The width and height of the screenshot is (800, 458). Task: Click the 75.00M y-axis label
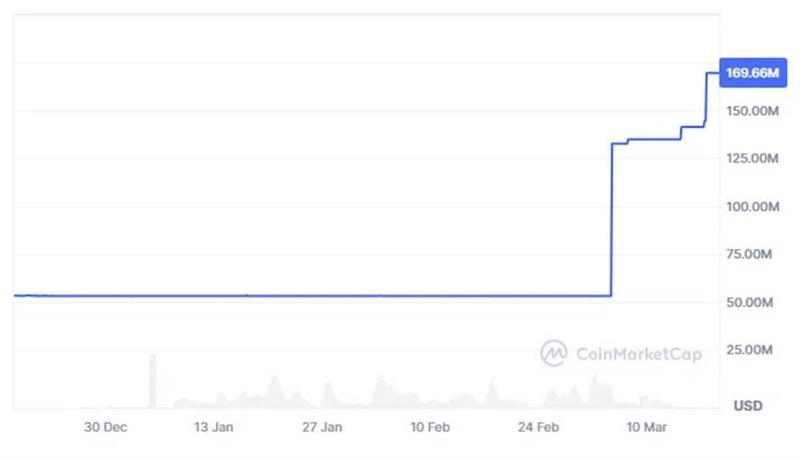tap(752, 254)
